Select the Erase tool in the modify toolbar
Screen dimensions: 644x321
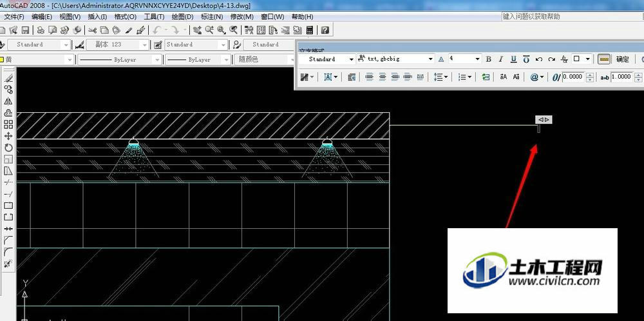(8, 78)
